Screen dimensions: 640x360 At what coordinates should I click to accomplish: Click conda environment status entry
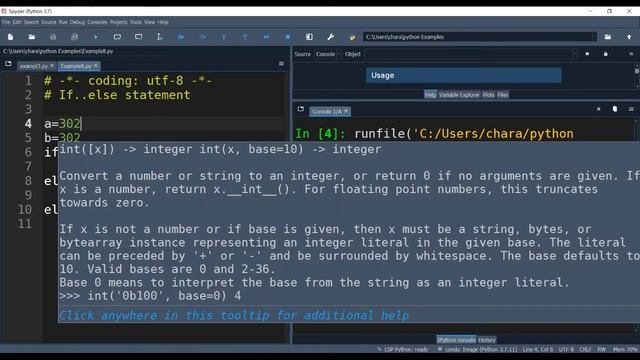(x=477, y=349)
